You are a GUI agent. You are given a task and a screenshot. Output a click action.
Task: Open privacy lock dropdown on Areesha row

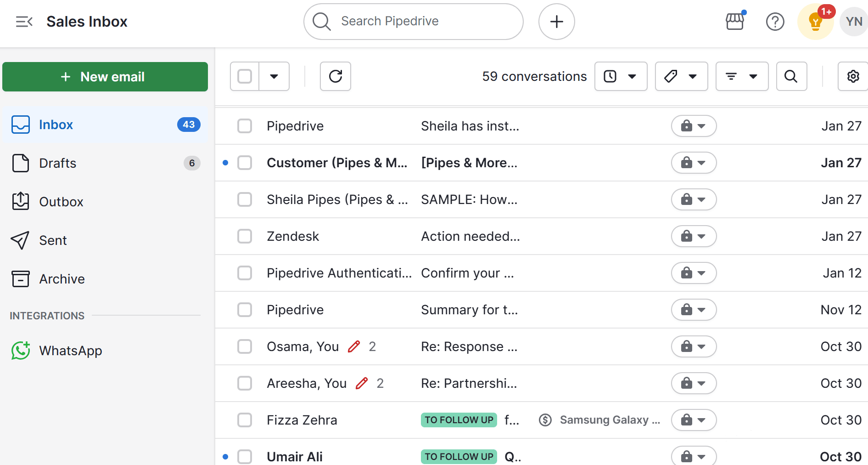[694, 383]
